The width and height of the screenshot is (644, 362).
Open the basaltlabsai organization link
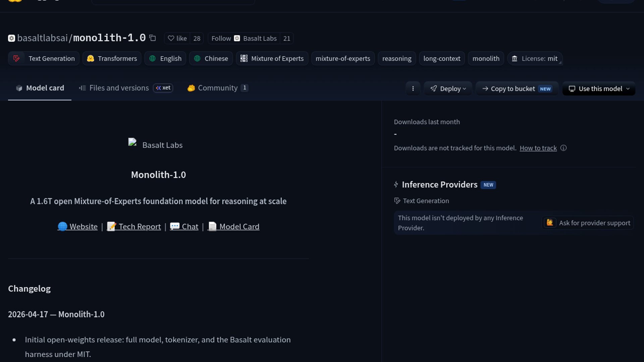pyautogui.click(x=43, y=38)
